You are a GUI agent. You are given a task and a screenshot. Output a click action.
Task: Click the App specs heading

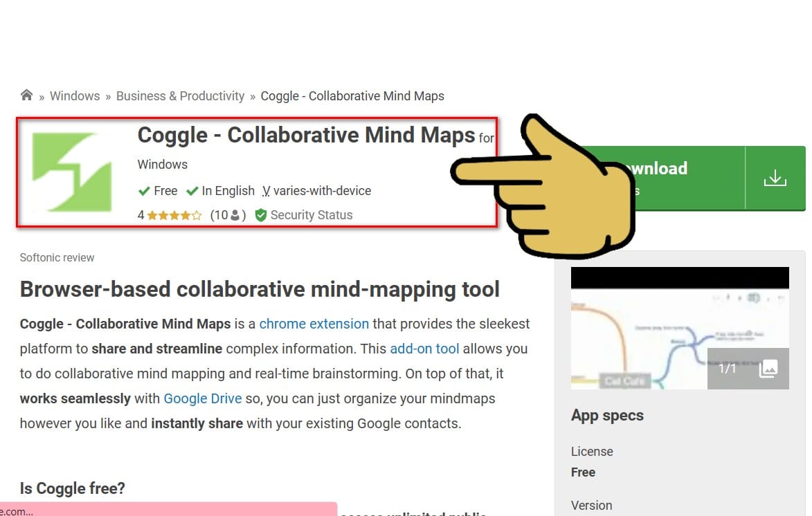coord(608,416)
